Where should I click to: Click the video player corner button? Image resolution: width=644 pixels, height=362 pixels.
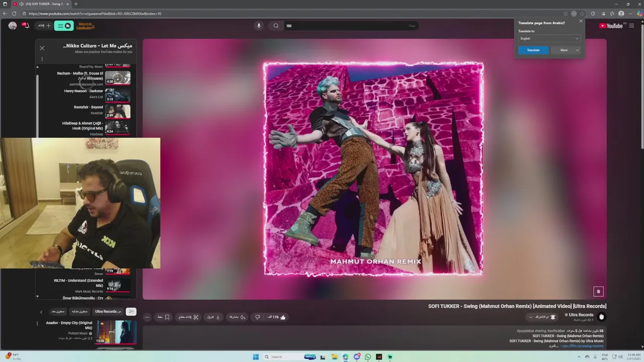tap(598, 291)
